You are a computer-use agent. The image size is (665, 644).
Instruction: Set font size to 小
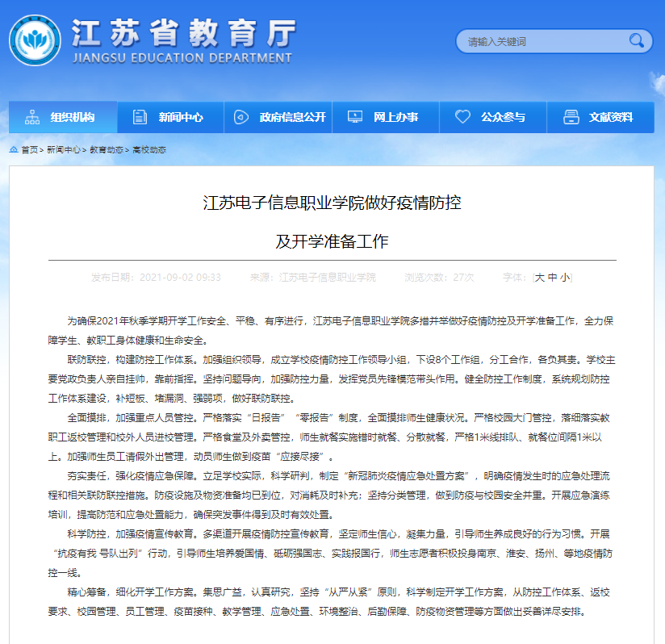(565, 278)
